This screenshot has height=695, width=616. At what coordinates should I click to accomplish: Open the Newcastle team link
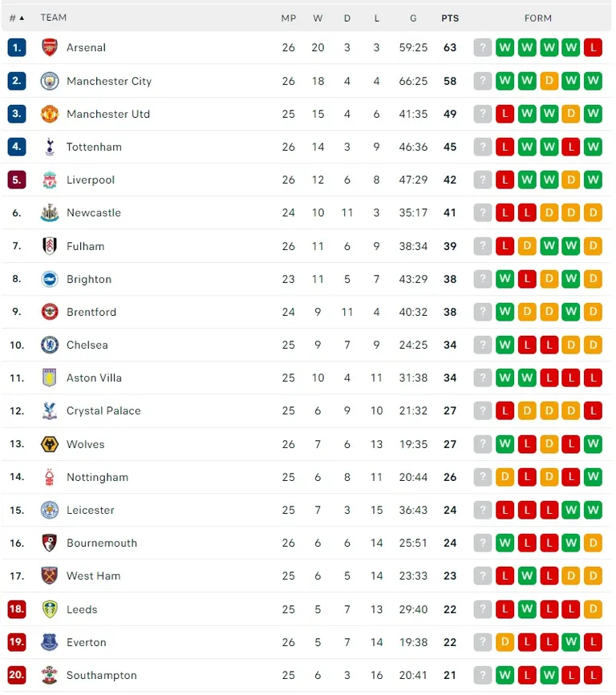[94, 212]
